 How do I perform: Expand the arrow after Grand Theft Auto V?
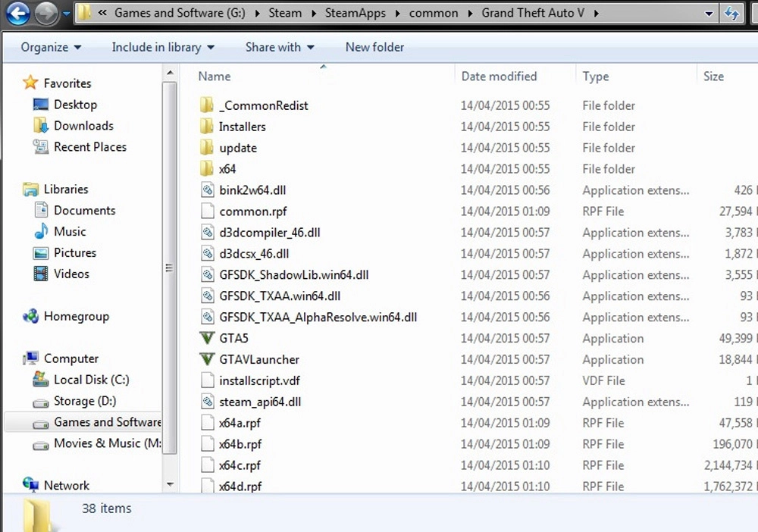596,14
